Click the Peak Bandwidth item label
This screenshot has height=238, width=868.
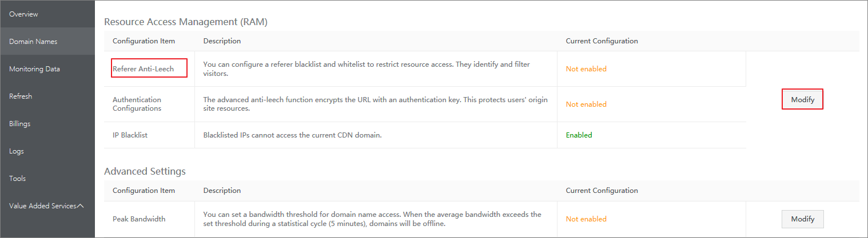click(138, 219)
